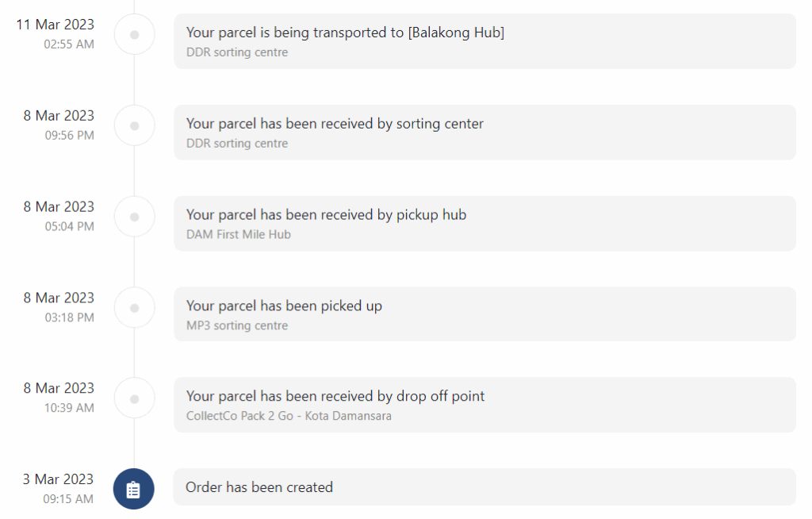
Task: Click the 3 Mar 2023 date label
Action: [58, 479]
